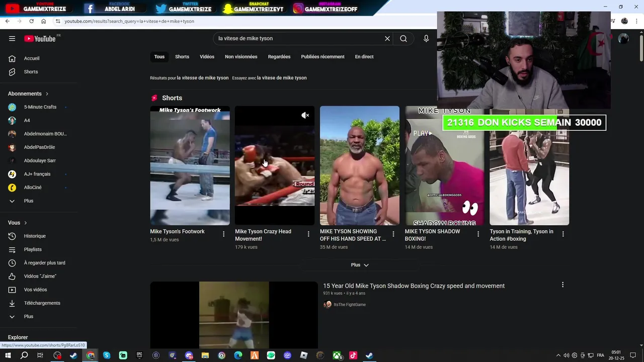This screenshot has height=362, width=644.
Task: Open the Xbox app in taskbar
Action: click(x=337, y=355)
